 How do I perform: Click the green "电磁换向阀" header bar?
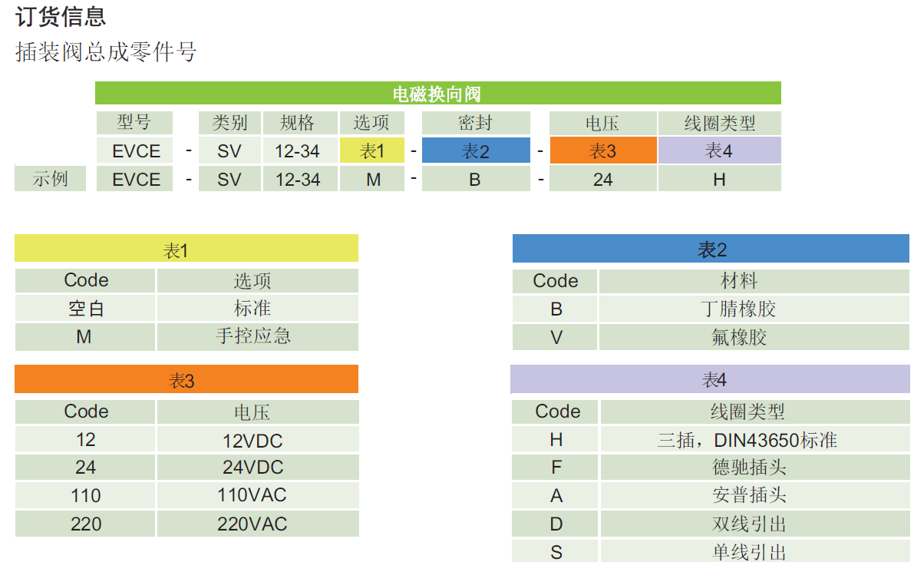(437, 94)
